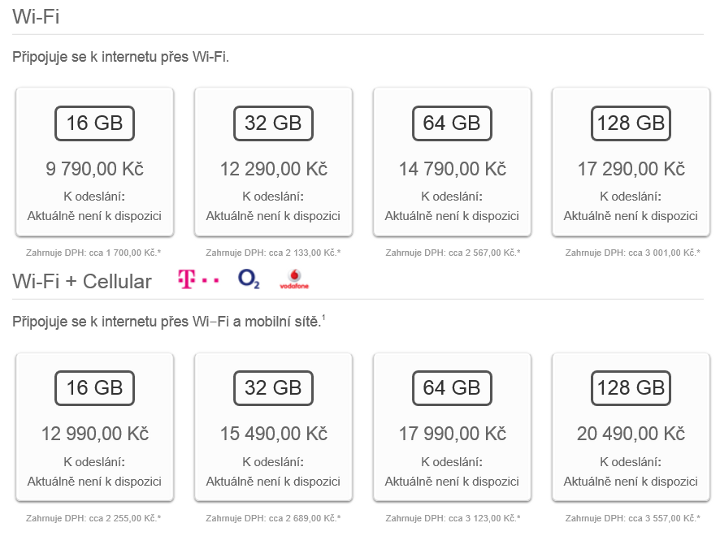
Task: Click DPH note showing cca 3 557,00 Kč
Action: [630, 518]
